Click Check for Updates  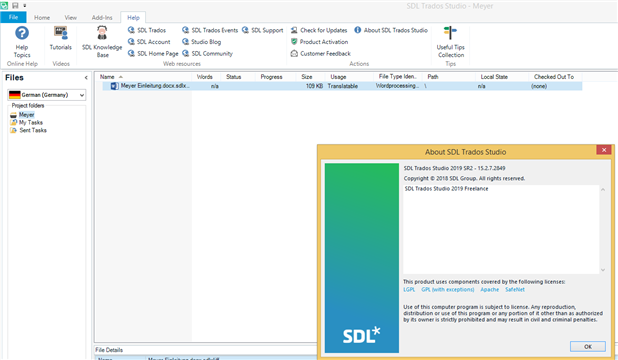click(x=319, y=30)
